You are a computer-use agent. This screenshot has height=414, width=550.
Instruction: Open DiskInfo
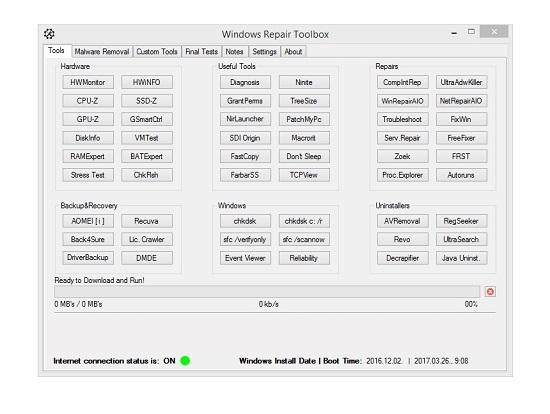(x=88, y=138)
